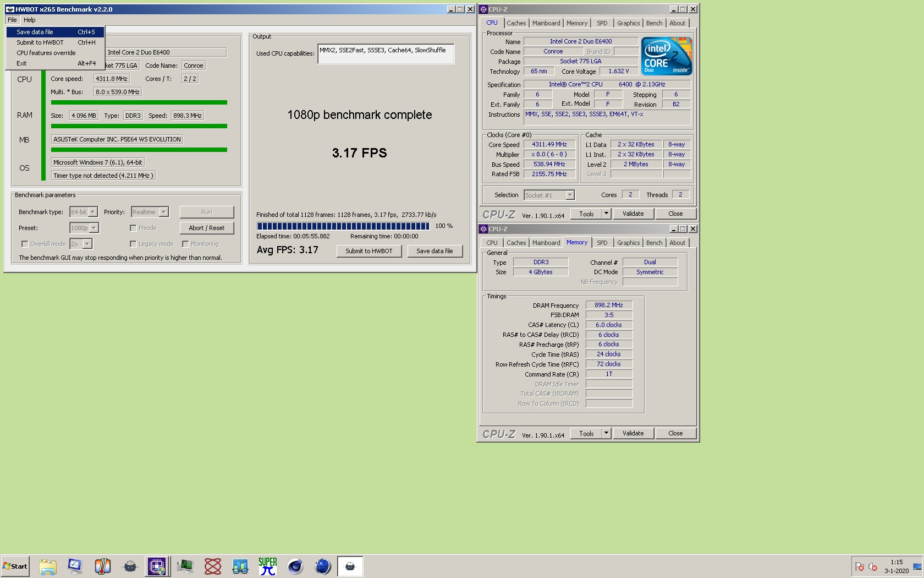Choose Save data file from File menu
The height and width of the screenshot is (578, 924).
[x=55, y=32]
